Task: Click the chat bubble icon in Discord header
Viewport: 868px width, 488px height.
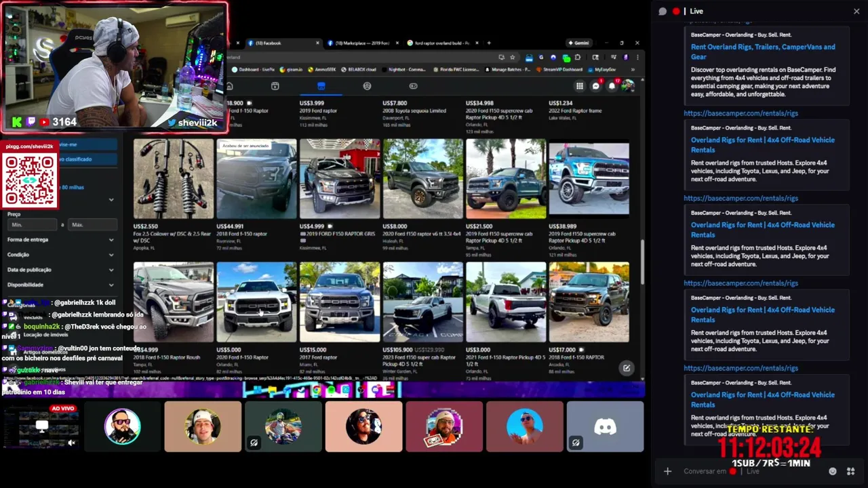Action: [663, 11]
